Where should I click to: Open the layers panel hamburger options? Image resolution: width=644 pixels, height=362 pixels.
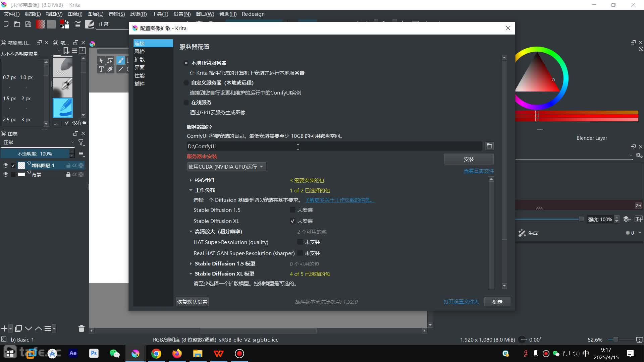pos(82,154)
